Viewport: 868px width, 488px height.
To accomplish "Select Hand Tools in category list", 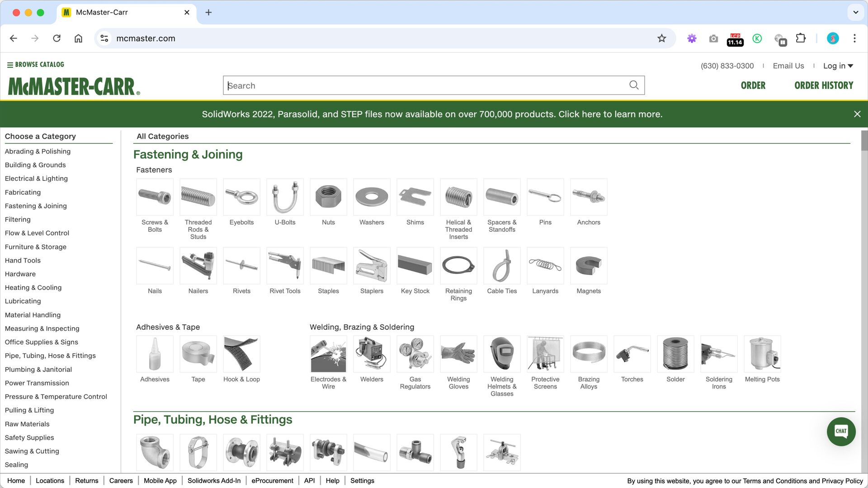I will pyautogui.click(x=23, y=260).
